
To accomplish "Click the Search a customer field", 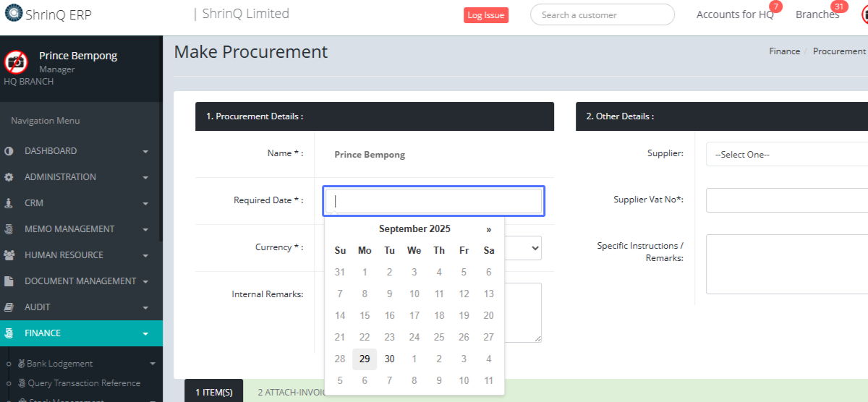I will click(x=602, y=14).
